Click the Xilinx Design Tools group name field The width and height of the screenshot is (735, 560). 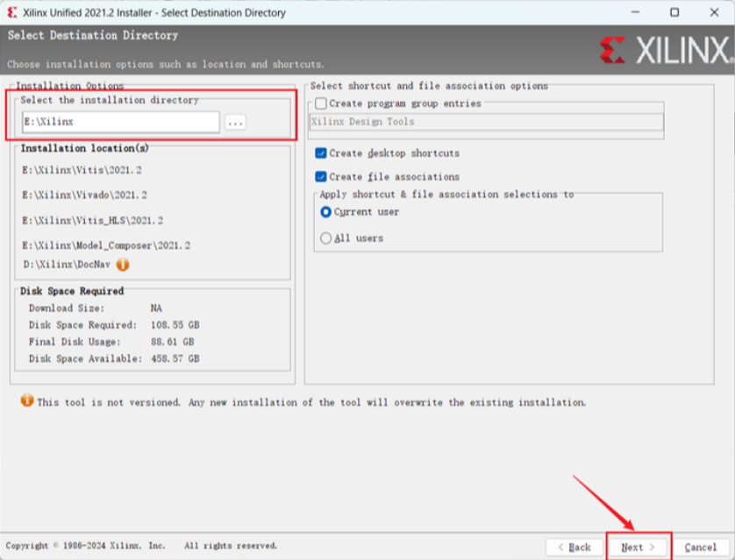[486, 122]
